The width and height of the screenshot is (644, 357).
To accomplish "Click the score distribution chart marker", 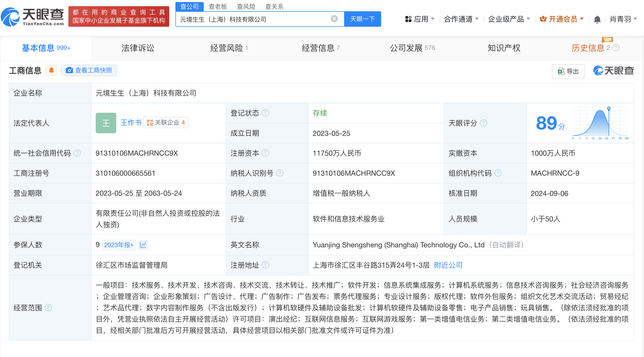I will coord(609,109).
